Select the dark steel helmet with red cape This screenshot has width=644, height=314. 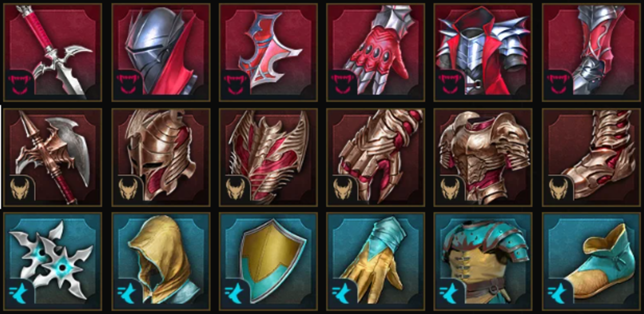pos(160,52)
